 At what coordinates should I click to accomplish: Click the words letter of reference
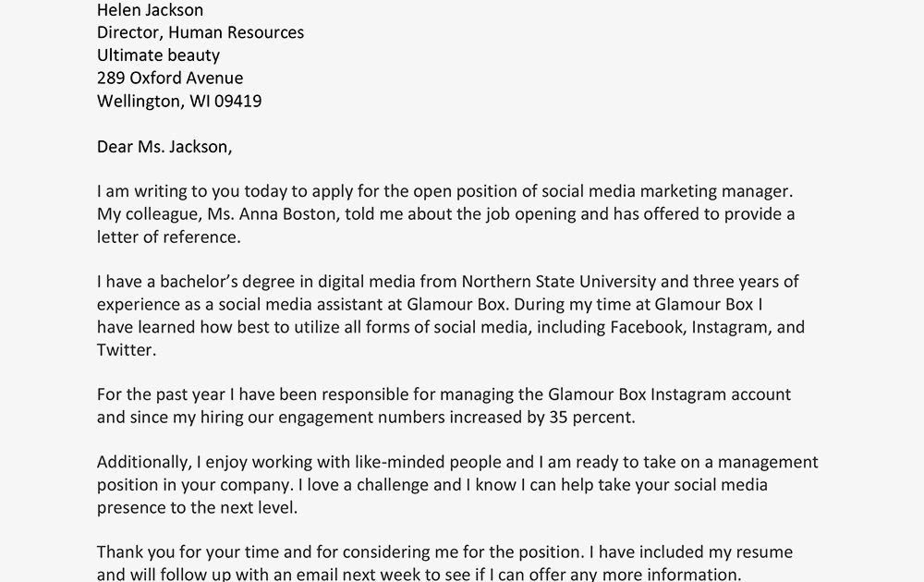pyautogui.click(x=168, y=236)
